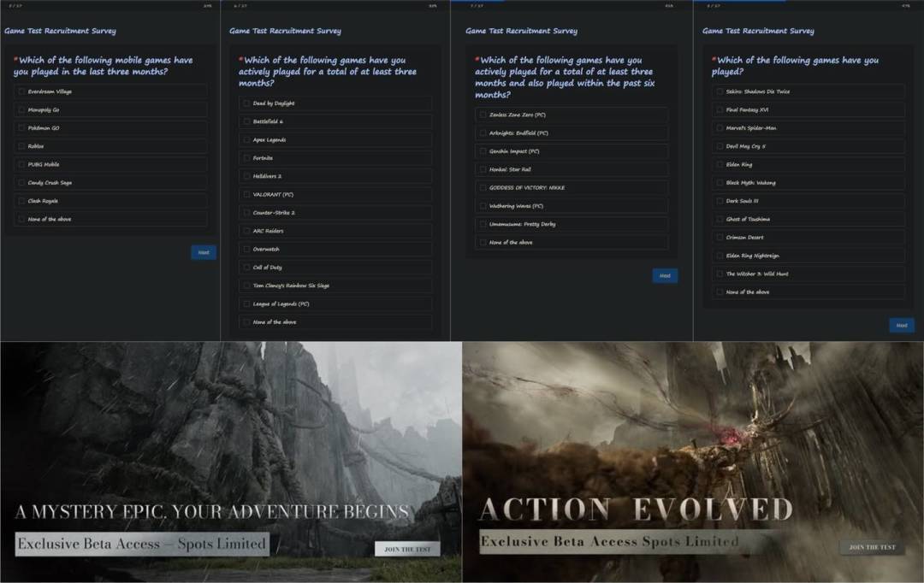This screenshot has height=583, width=924.
Task: Tick The Witcher 3: Wild Hunt
Action: [x=808, y=274]
